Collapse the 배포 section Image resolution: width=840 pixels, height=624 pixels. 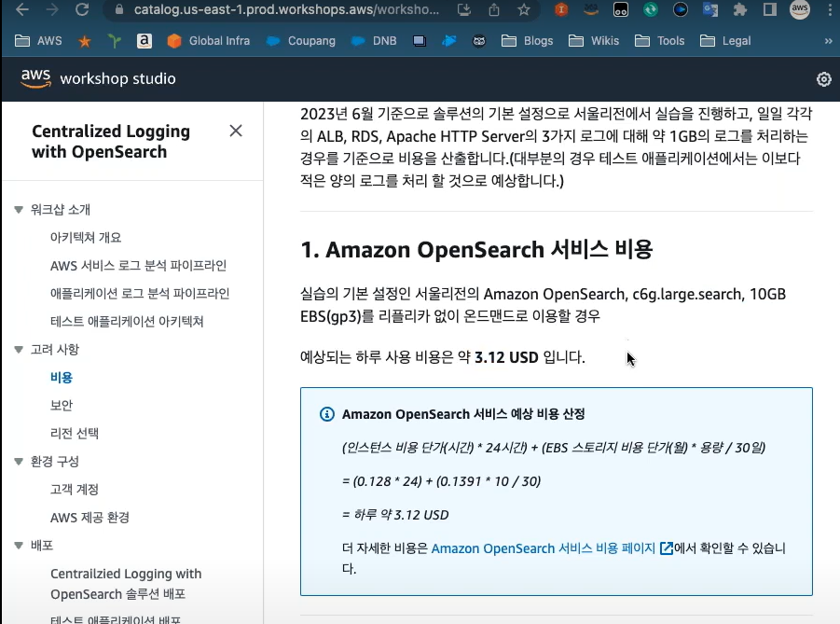coord(19,546)
